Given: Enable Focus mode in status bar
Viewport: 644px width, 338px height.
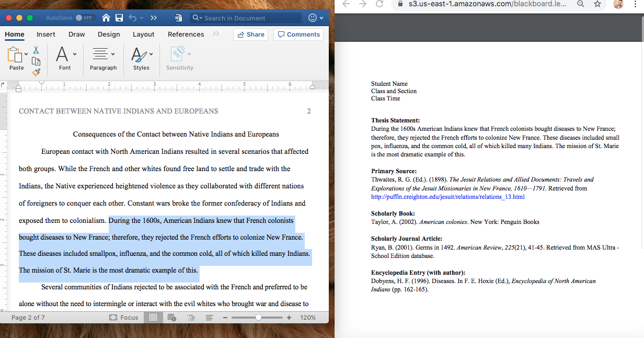Looking at the screenshot, I should (x=124, y=318).
